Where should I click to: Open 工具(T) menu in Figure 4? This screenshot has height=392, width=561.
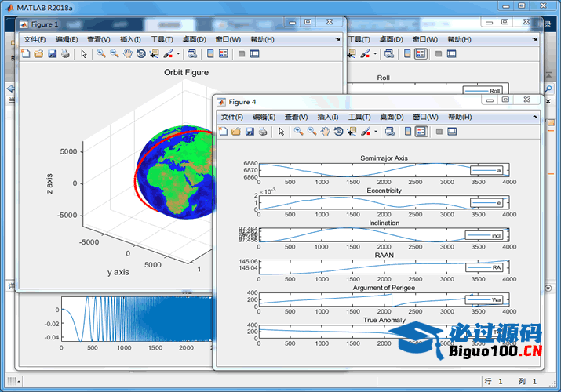[x=359, y=117]
